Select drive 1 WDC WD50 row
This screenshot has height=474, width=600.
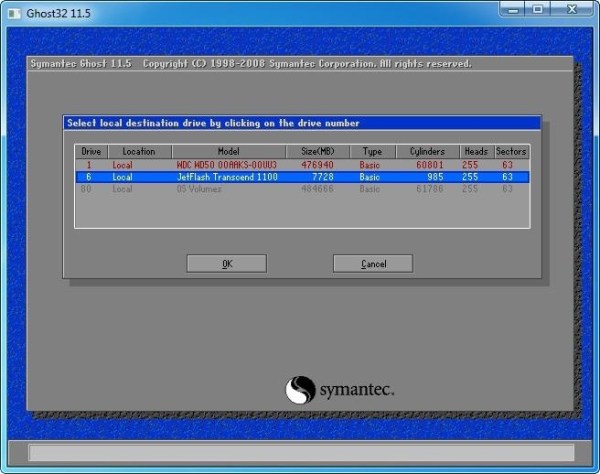301,164
